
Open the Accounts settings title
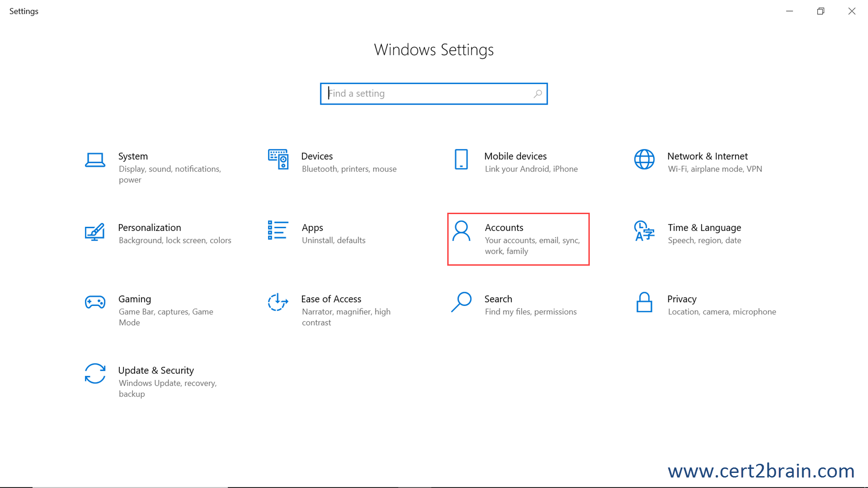click(504, 227)
